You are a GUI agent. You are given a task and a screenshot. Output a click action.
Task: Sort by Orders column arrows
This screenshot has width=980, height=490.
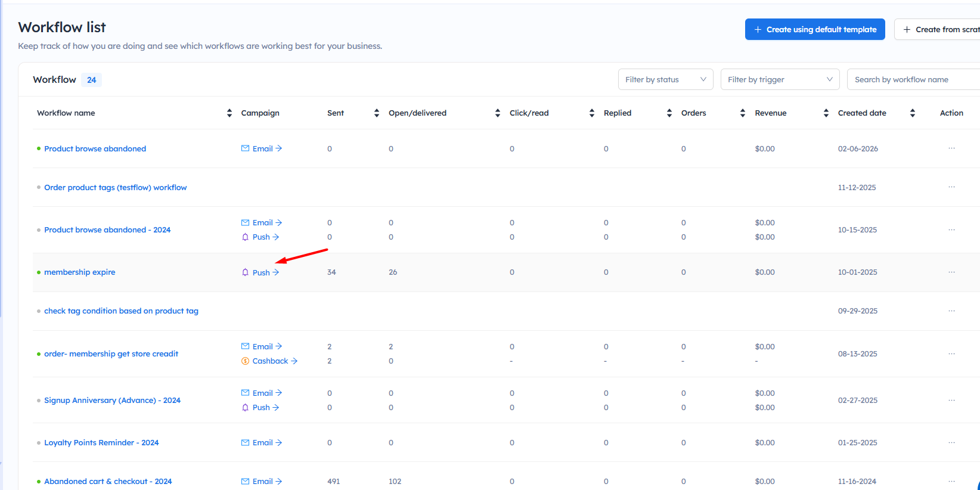742,113
